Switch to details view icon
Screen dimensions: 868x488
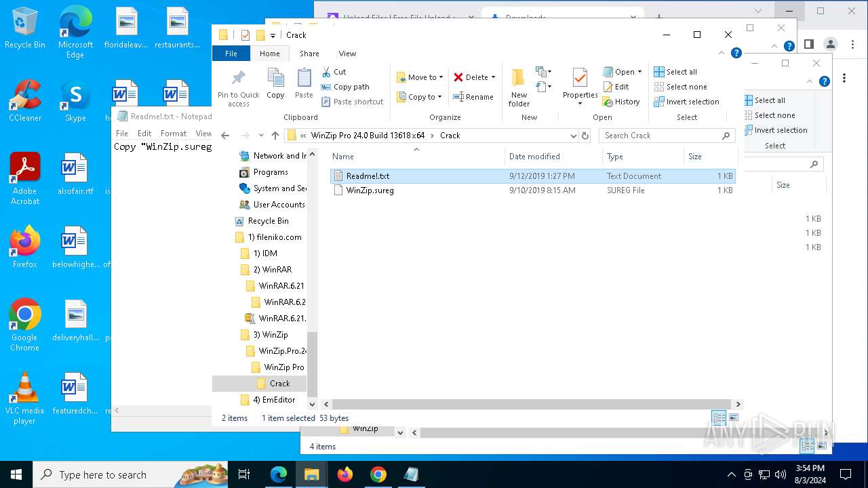point(719,418)
